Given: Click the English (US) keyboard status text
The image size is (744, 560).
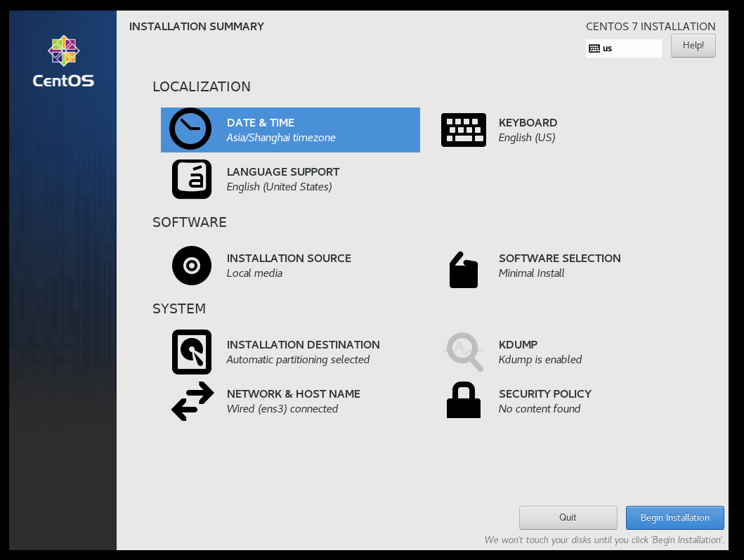Looking at the screenshot, I should coord(527,138).
